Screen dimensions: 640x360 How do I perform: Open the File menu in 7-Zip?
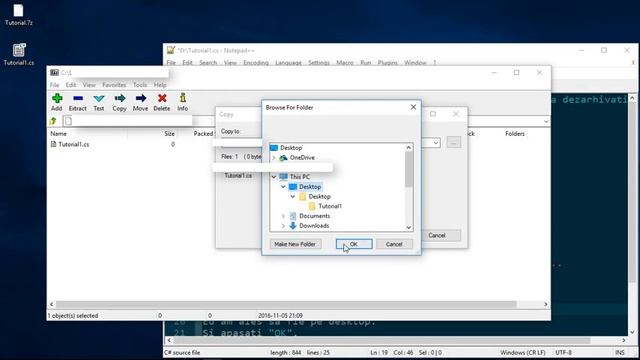54,85
